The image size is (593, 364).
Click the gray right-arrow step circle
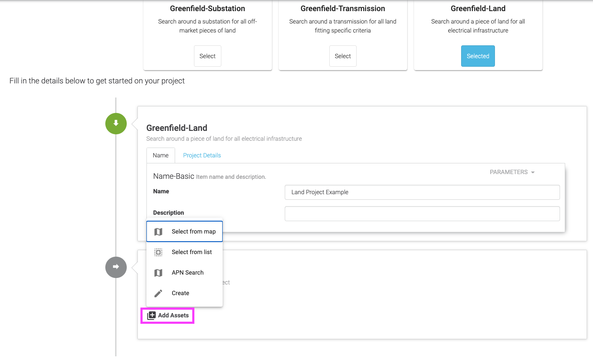(x=116, y=267)
